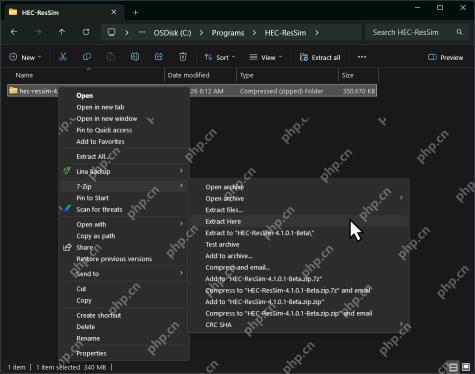Screen dimensions: 475x374
Task: Sort by the Size column header
Action: click(x=348, y=75)
